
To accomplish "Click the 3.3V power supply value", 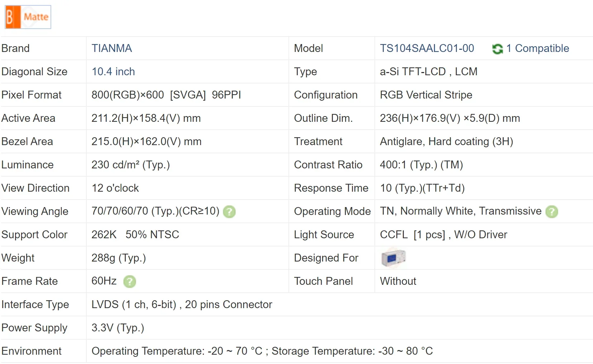I will tap(118, 328).
